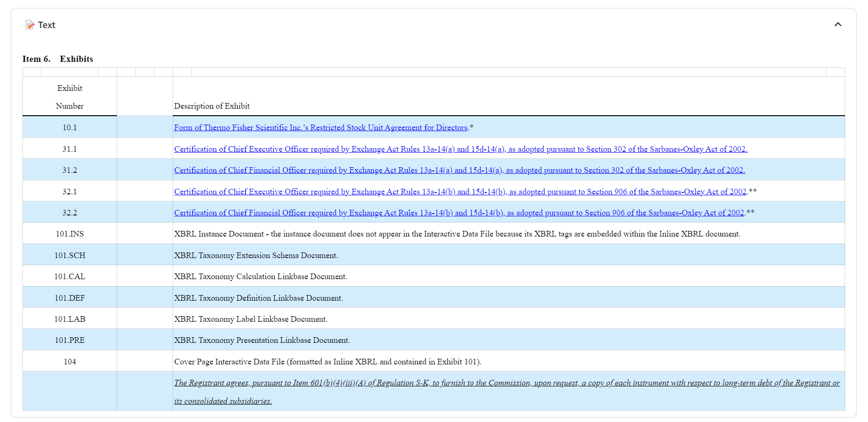868x422 pixels.
Task: Select the exhibit 104 Cover Page row
Action: pyautogui.click(x=328, y=361)
